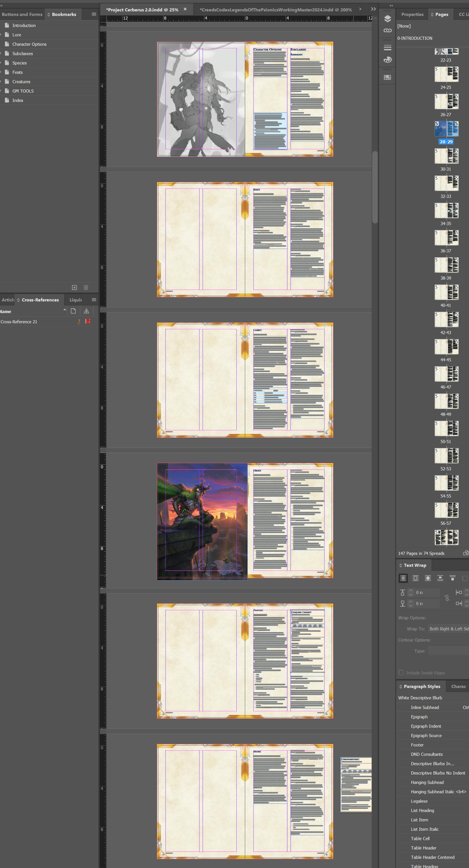
Task: Check Include Inside Edges checkbox
Action: pyautogui.click(x=401, y=673)
